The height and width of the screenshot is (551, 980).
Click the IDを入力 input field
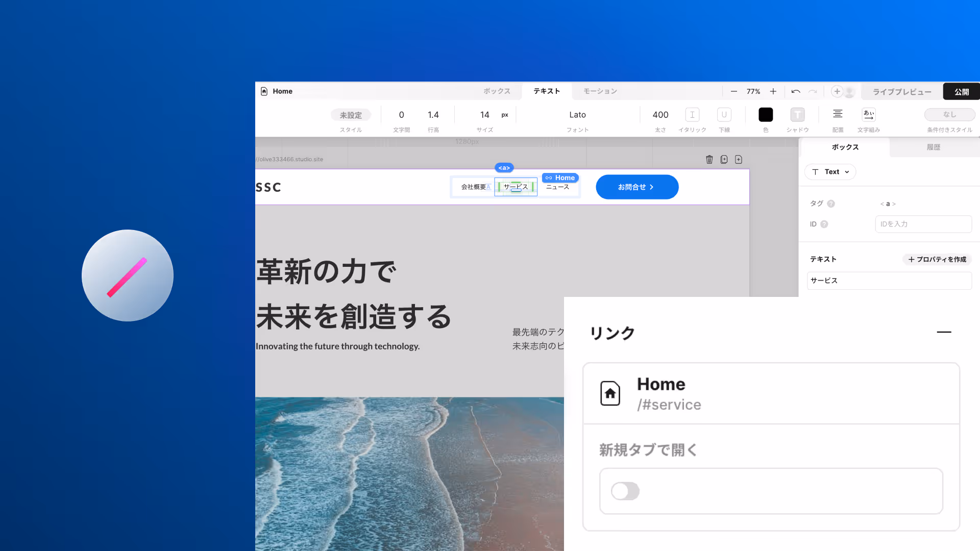923,224
